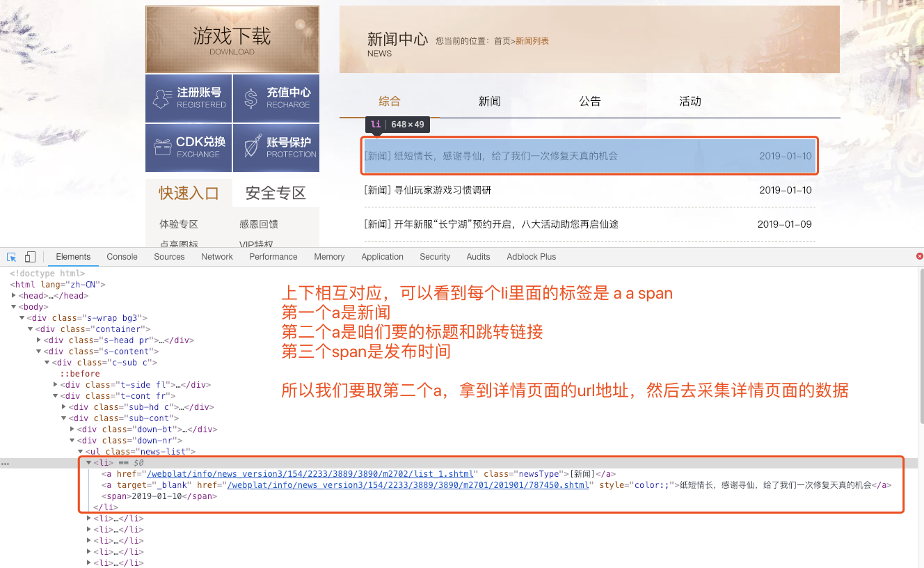Collapse div class sub-cont node
Image resolution: width=924 pixels, height=568 pixels.
point(64,418)
